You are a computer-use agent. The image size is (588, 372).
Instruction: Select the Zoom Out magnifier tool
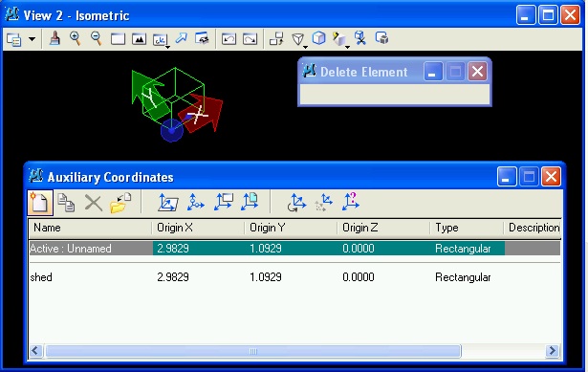coord(97,38)
